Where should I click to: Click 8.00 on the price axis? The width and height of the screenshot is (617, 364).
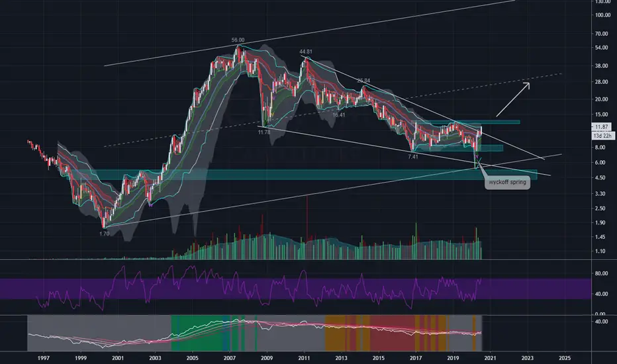600,147
